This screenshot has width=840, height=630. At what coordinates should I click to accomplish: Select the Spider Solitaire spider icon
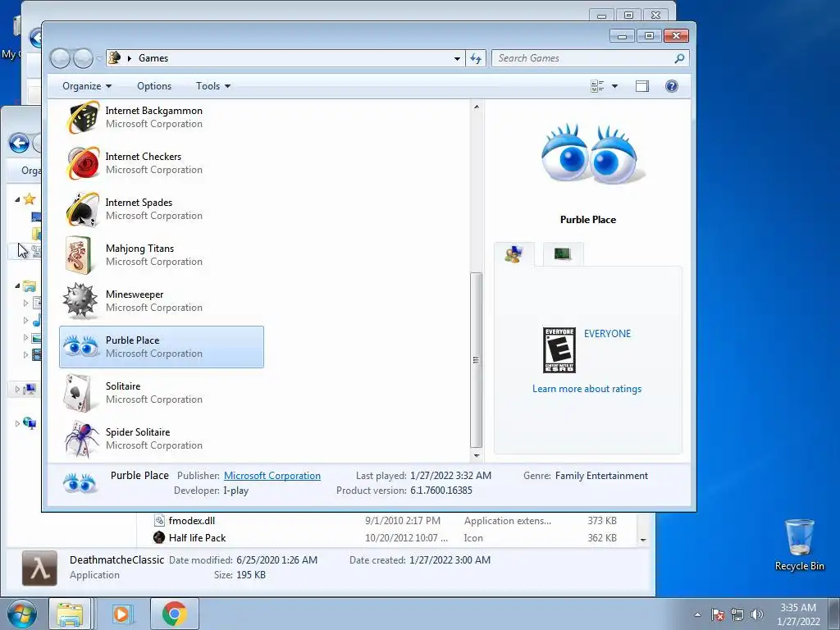(x=81, y=439)
